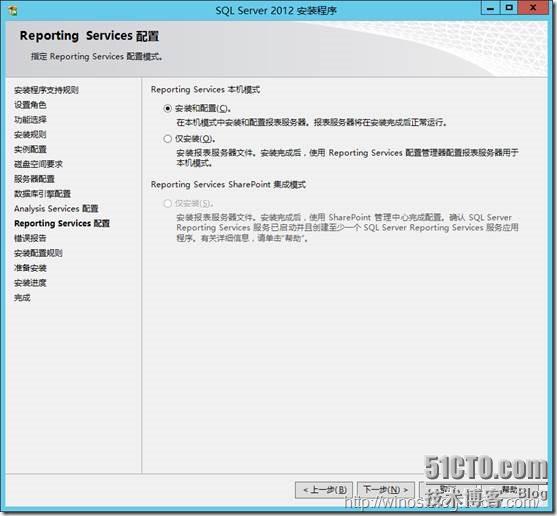This screenshot has height=516, width=557.
Task: Select the Analysis Services 配置 step
Action: point(56,209)
